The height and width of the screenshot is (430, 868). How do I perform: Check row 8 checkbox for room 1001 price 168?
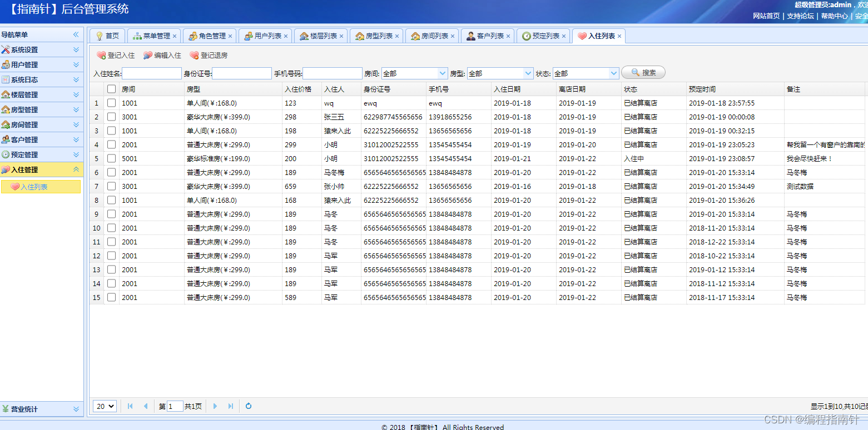tap(112, 200)
